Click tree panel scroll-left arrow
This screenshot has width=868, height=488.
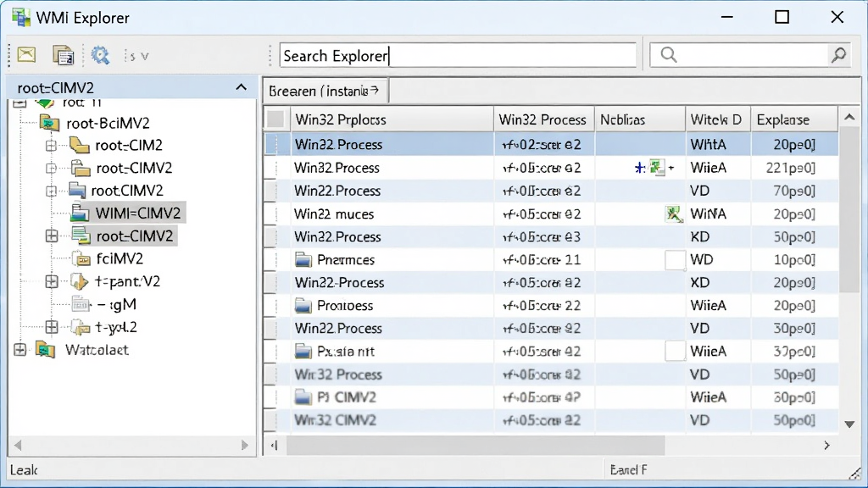tap(18, 445)
